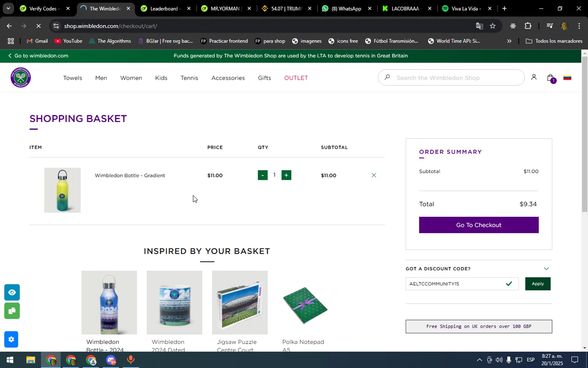Focus the Wimbledon Shop search field
This screenshot has width=588, height=368.
tap(451, 78)
